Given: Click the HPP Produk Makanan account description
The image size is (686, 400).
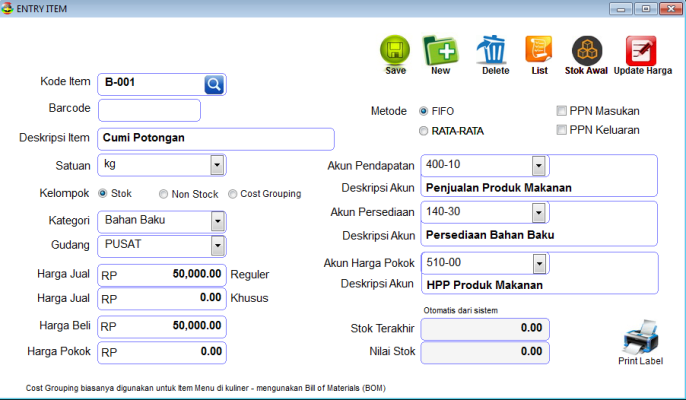Looking at the screenshot, I should [x=485, y=285].
